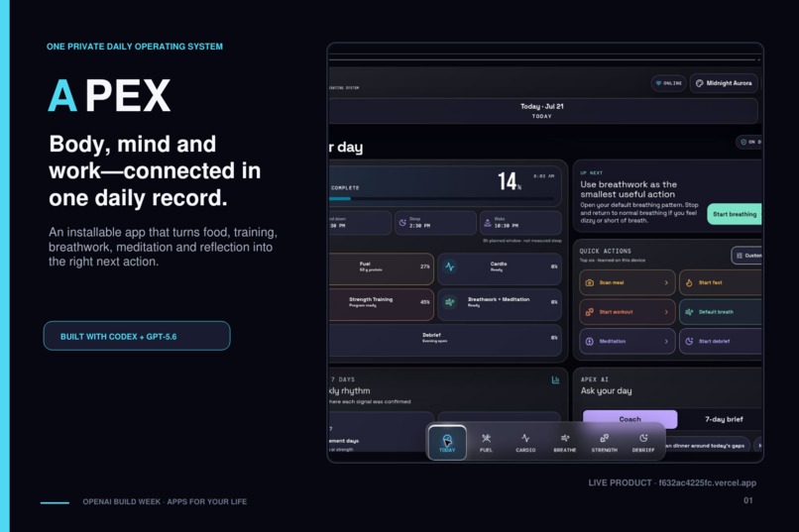Viewport: 799px width, 532px height.
Task: Click the Default breath wind icon
Action: [689, 312]
